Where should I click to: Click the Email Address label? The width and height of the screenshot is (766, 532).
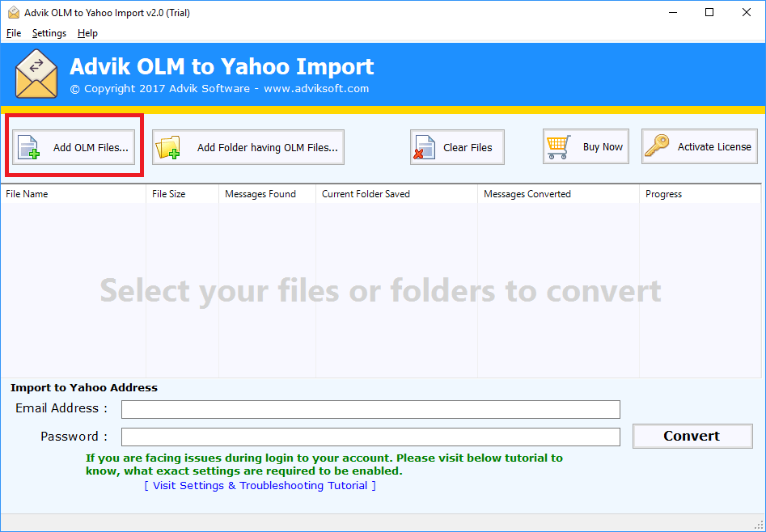[x=61, y=408]
